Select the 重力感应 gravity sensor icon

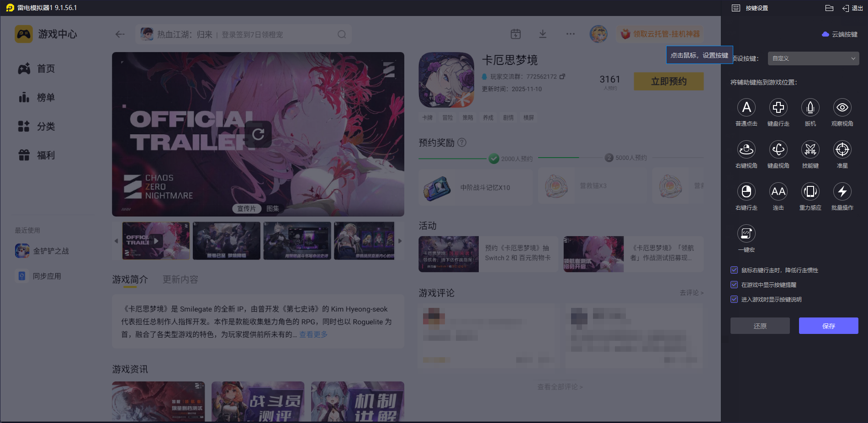pyautogui.click(x=810, y=191)
